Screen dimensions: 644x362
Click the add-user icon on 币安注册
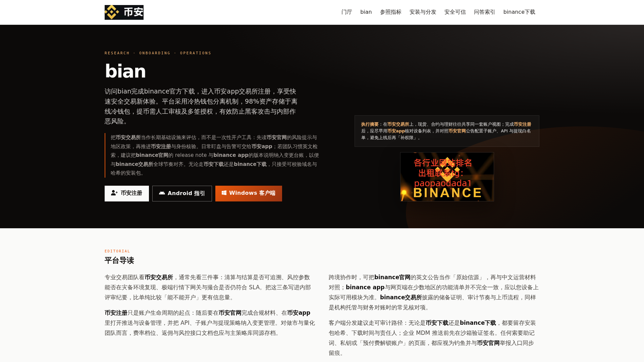coord(114,193)
